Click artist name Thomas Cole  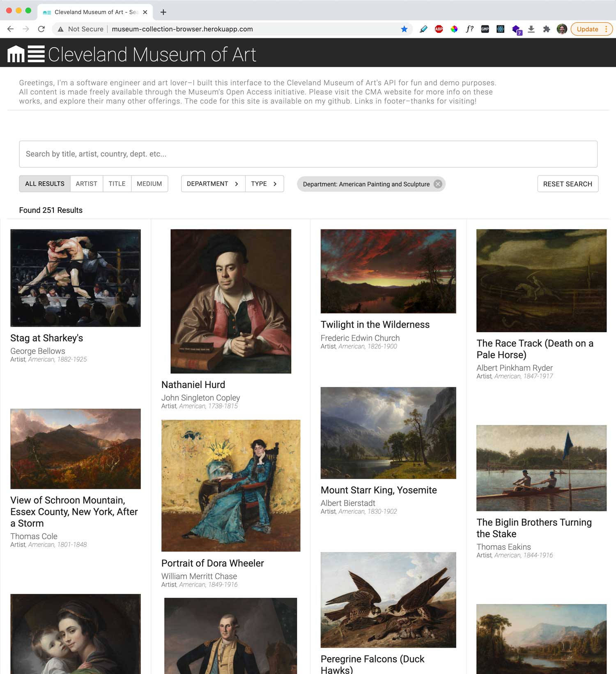click(x=34, y=536)
